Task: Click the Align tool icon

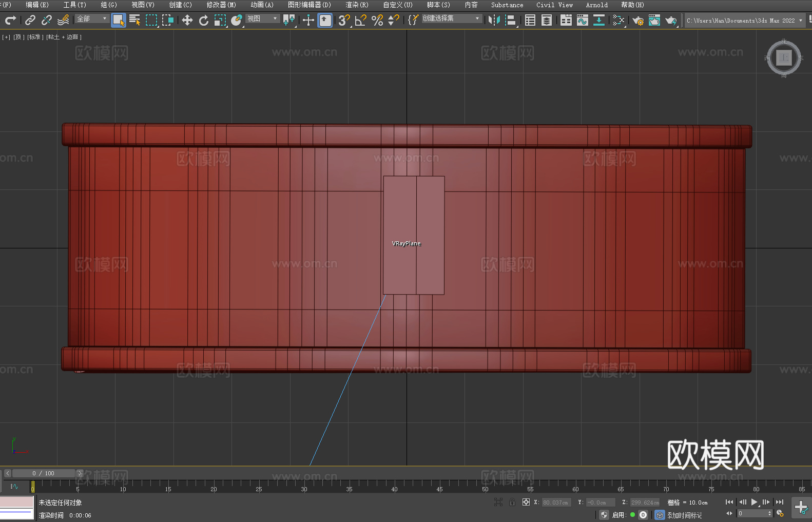Action: [x=511, y=20]
